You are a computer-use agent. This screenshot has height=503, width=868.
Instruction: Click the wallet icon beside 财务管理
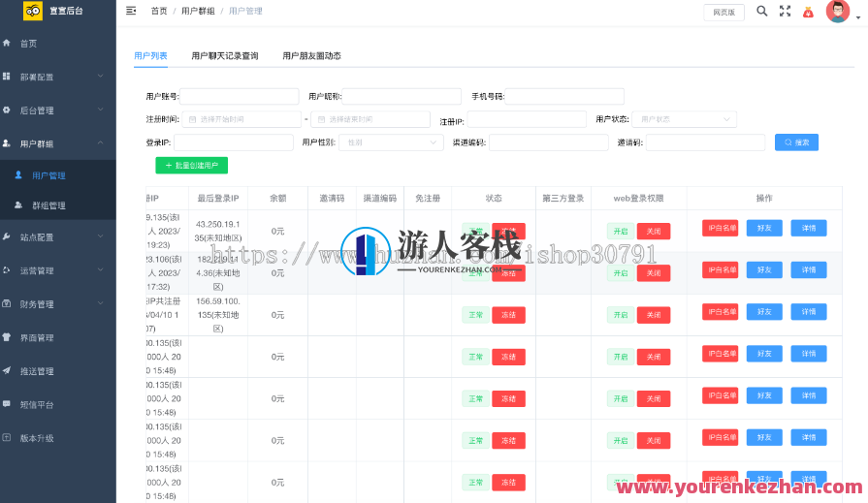7,303
